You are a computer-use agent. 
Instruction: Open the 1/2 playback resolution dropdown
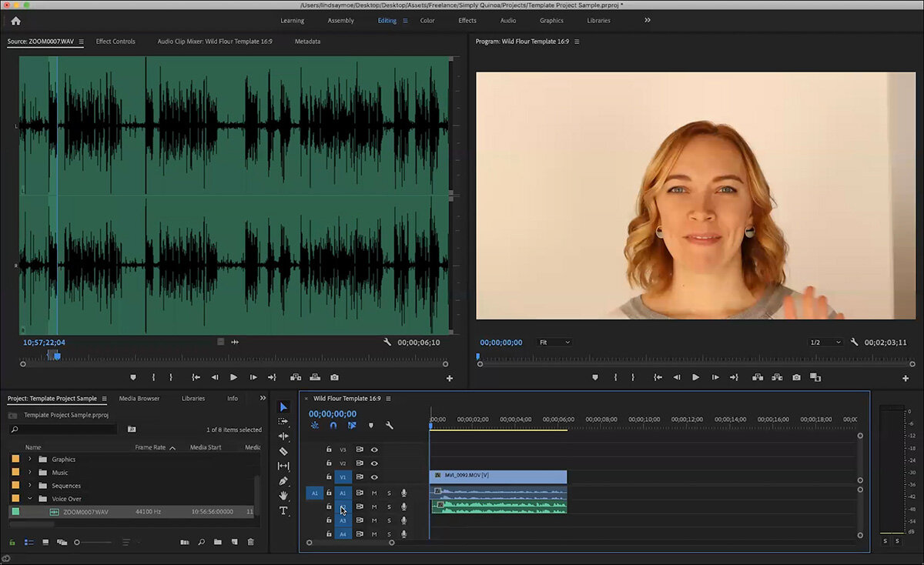[826, 342]
